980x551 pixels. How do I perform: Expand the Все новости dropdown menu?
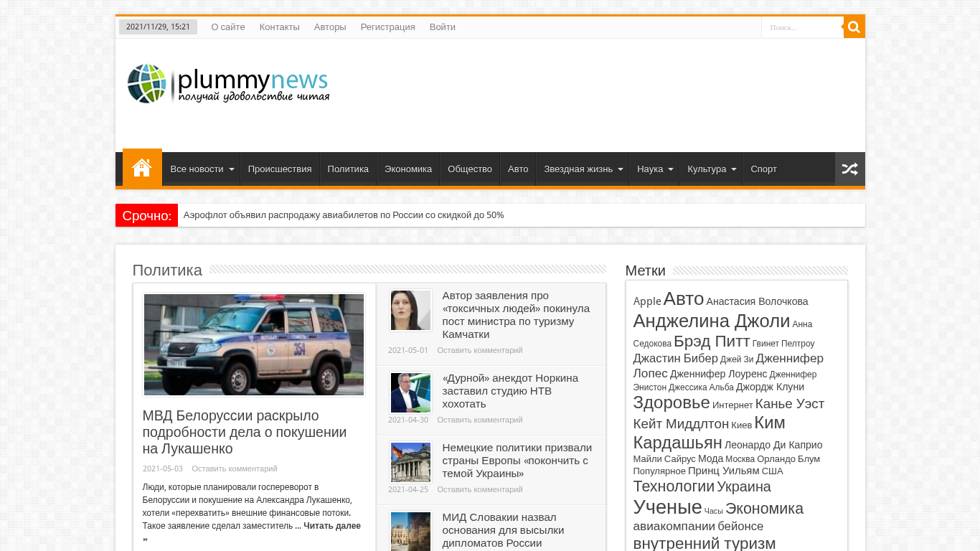click(201, 169)
